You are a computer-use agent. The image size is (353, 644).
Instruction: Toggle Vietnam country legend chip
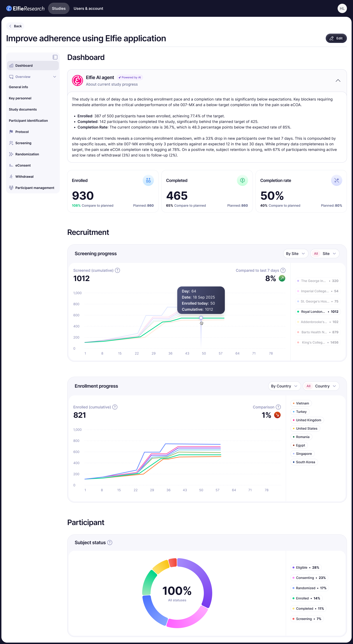[x=301, y=403]
